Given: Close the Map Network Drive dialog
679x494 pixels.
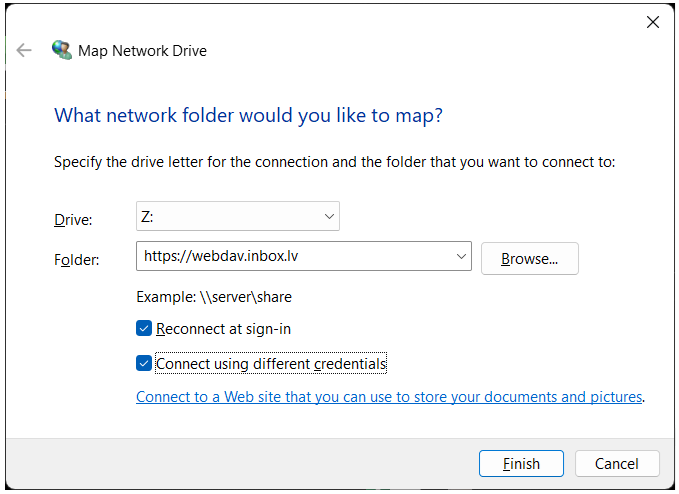Looking at the screenshot, I should coord(653,22).
